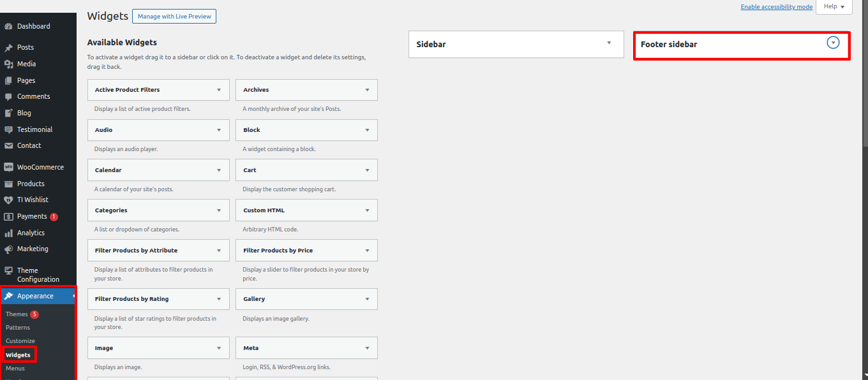
Task: Click the Contact envelope icon
Action: tap(8, 146)
